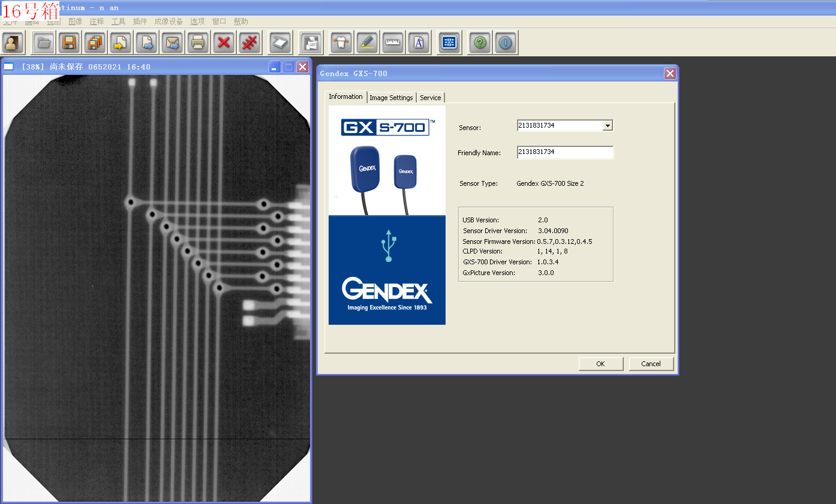Save image with the floppy disk icon

coord(70,43)
